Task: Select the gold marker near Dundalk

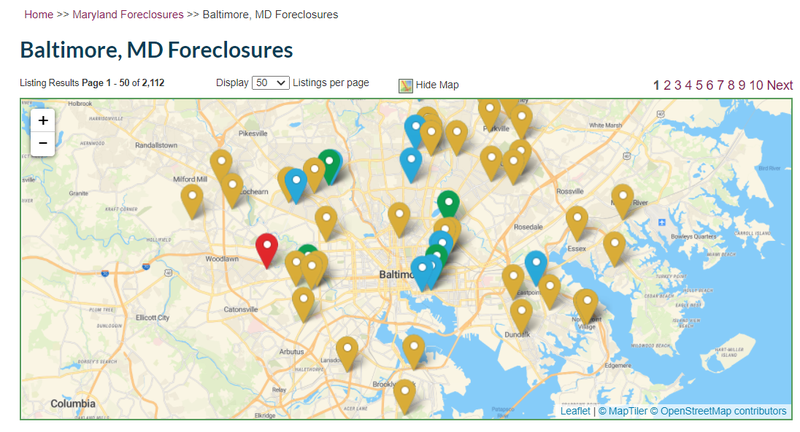Action: click(x=521, y=315)
